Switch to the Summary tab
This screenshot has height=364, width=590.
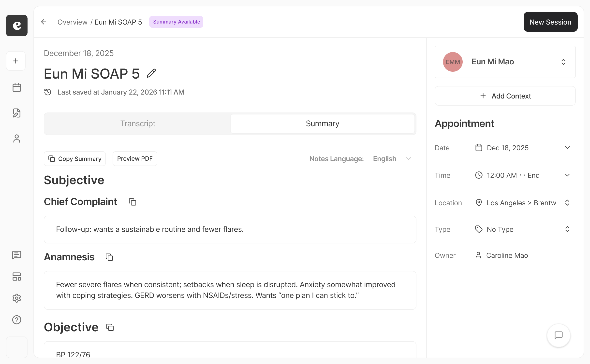(323, 124)
